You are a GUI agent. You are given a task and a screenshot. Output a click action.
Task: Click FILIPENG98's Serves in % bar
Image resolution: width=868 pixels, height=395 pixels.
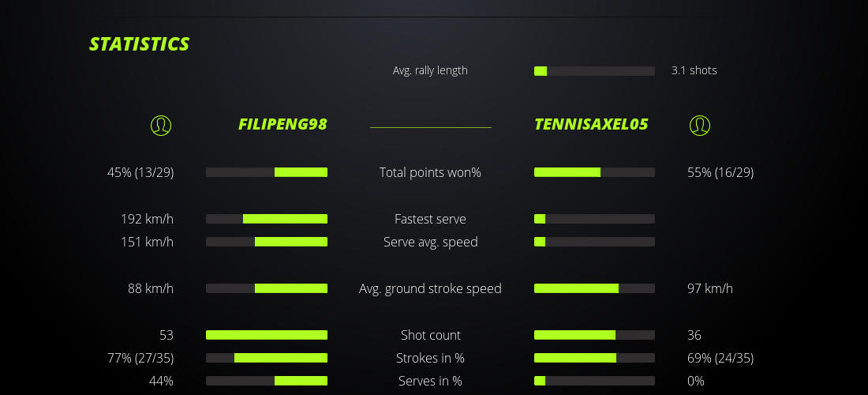tap(267, 381)
